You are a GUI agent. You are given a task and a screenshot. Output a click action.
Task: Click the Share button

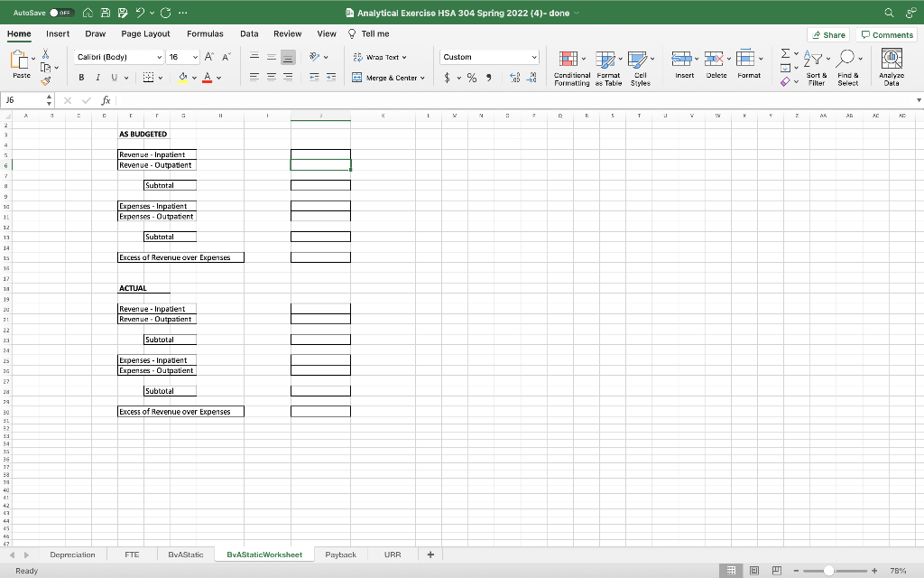pyautogui.click(x=827, y=33)
